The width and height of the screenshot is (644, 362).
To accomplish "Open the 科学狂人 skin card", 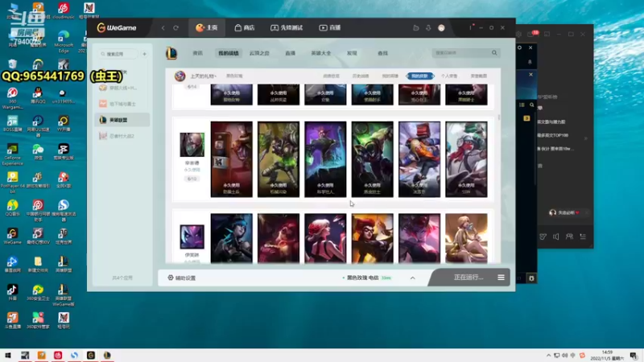I will pos(325,159).
